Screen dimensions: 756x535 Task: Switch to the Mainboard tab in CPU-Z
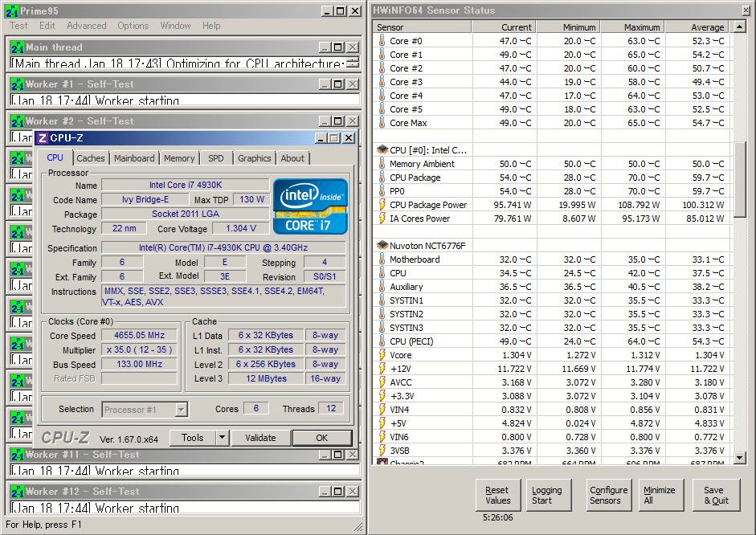pos(134,158)
